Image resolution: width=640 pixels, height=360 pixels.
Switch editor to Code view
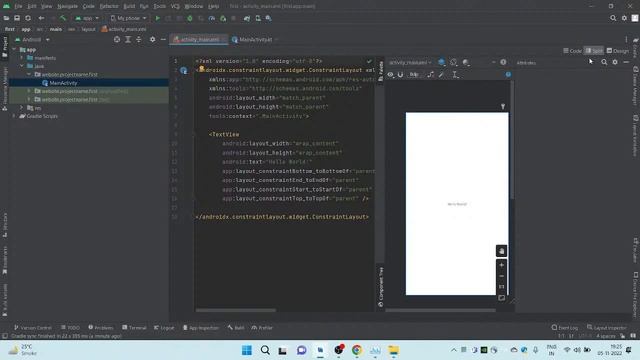pos(572,51)
